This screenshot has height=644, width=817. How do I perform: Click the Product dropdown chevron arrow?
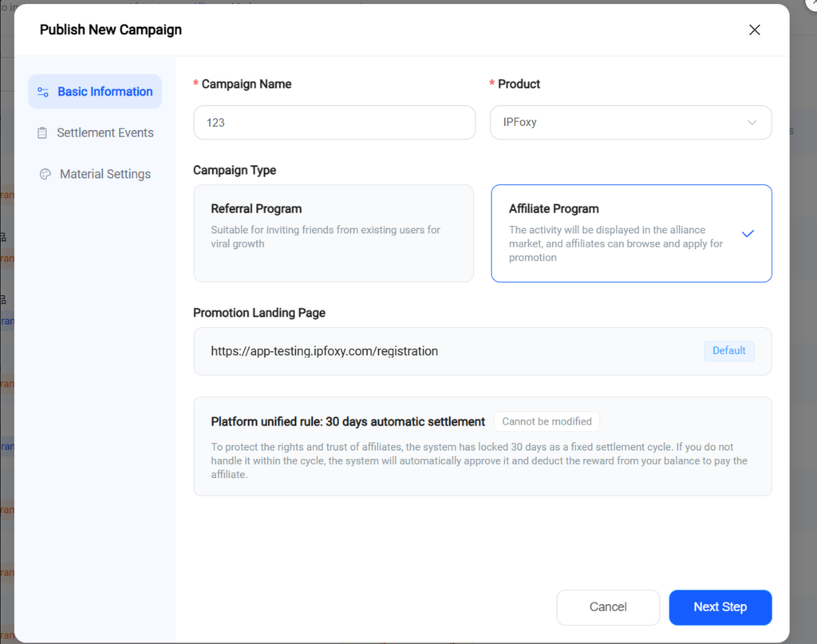coord(752,122)
